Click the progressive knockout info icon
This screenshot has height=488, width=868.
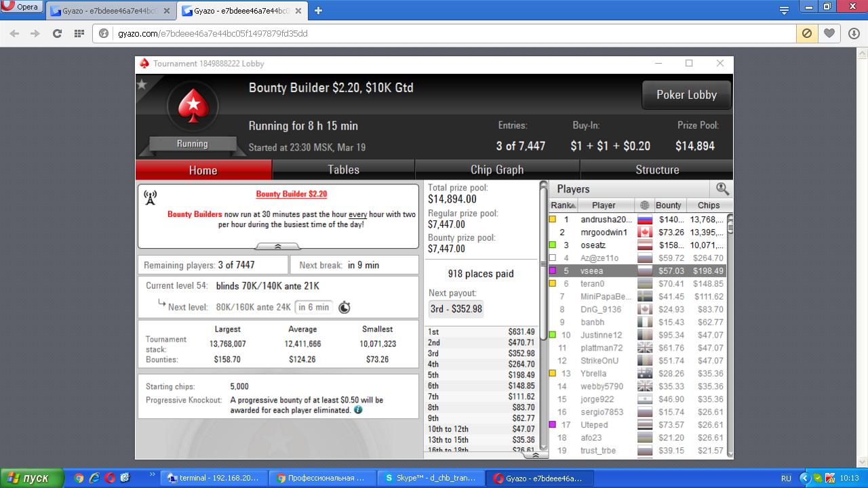[358, 410]
